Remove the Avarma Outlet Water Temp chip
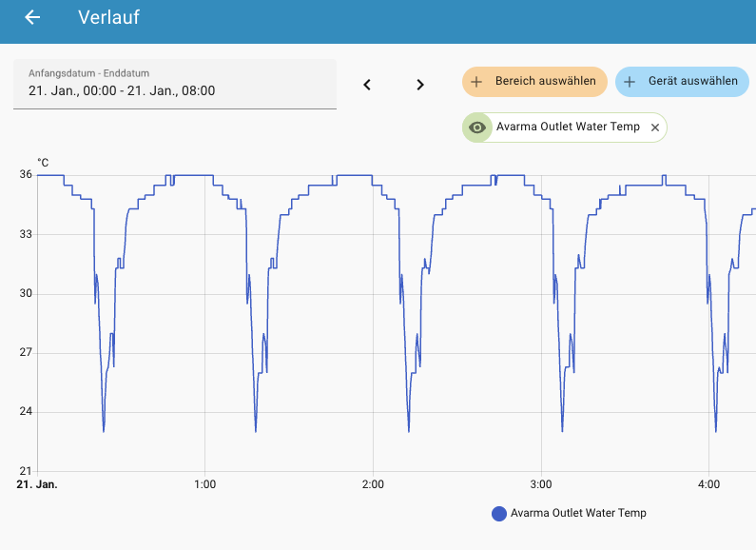 tap(654, 128)
